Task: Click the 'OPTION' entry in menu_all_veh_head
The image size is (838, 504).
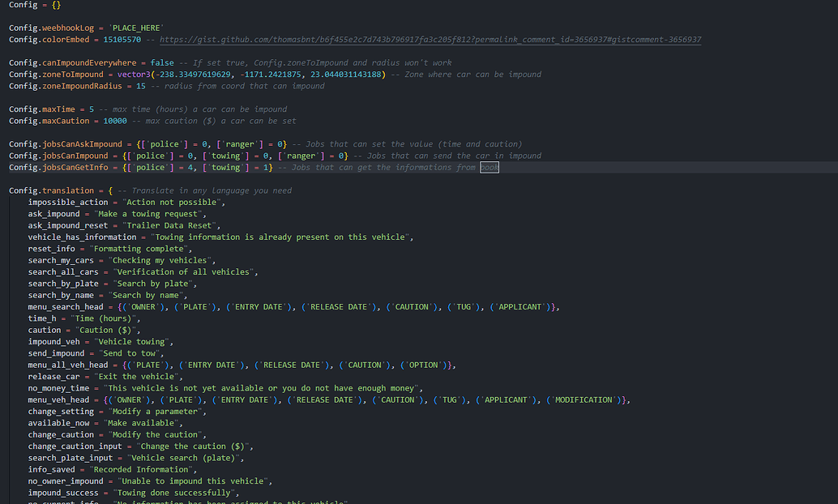Action: pos(425,365)
